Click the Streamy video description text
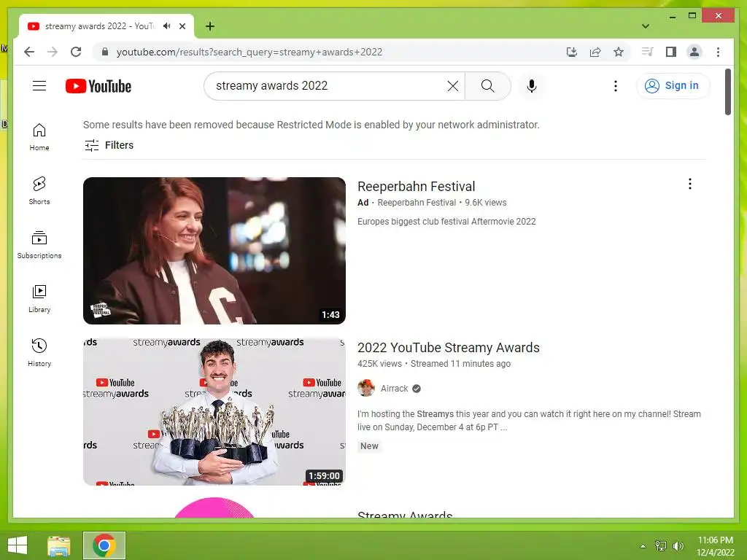747x560 pixels. click(x=529, y=421)
